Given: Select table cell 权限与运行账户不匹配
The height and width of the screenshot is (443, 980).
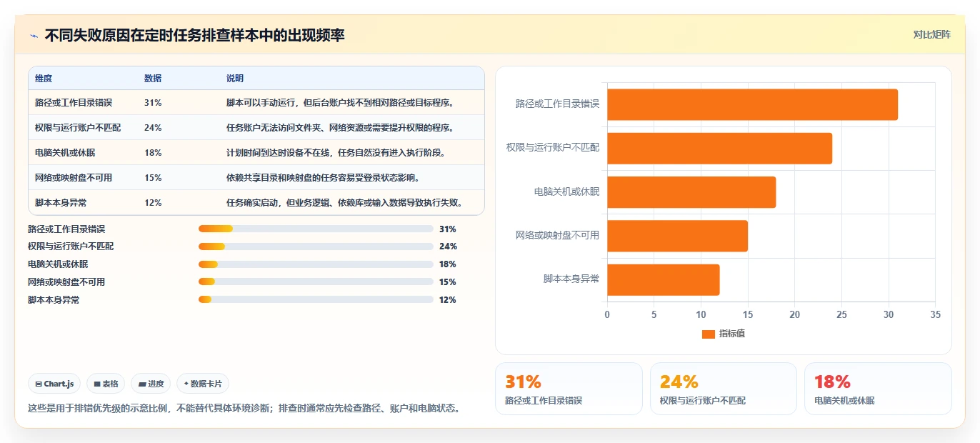Looking at the screenshot, I should coord(78,128).
